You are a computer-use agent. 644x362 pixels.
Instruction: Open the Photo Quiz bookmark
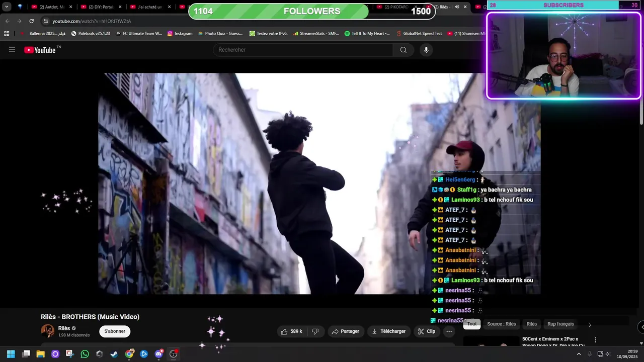(x=220, y=34)
